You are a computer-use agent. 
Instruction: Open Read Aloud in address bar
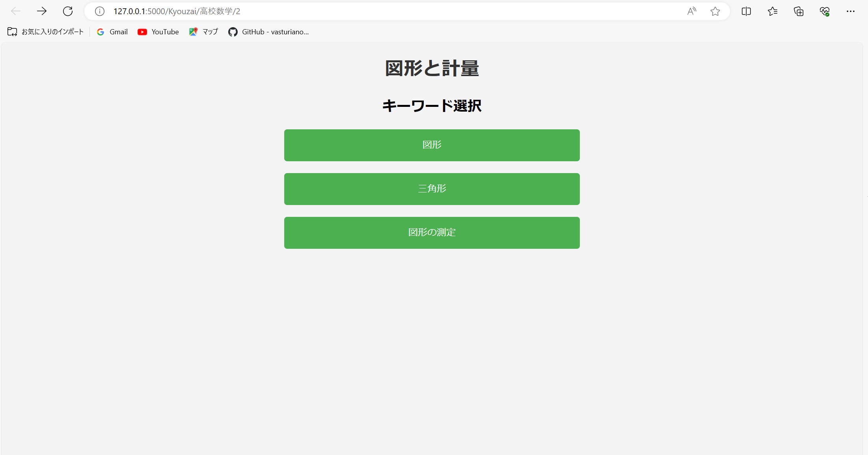pos(691,11)
